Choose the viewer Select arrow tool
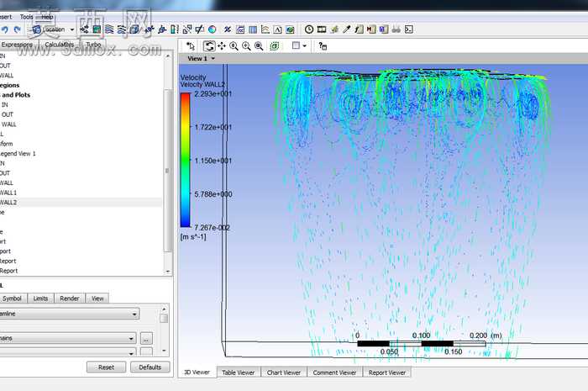The width and height of the screenshot is (588, 391). click(x=191, y=46)
